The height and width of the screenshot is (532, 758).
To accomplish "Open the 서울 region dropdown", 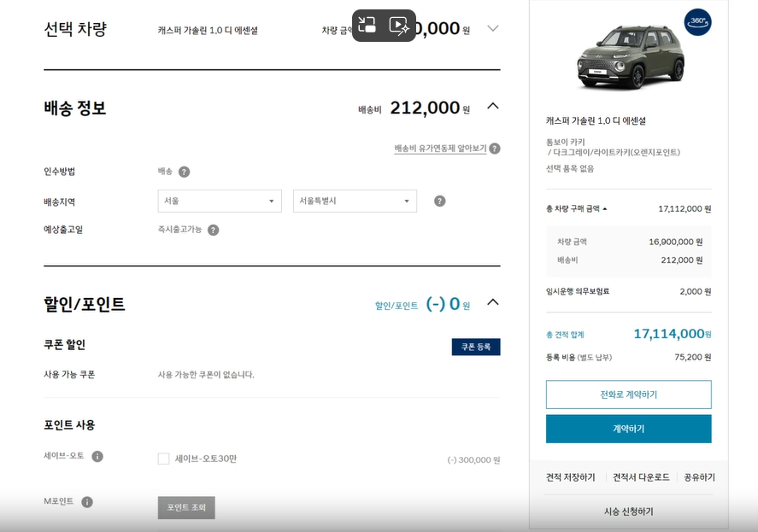I will (x=220, y=201).
